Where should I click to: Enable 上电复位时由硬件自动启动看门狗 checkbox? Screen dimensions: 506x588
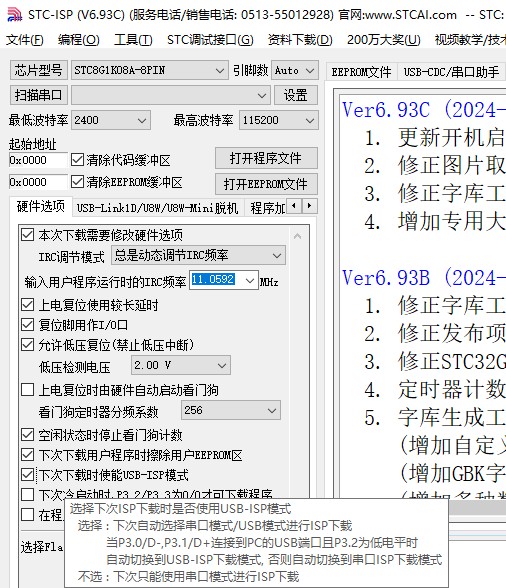(27, 390)
